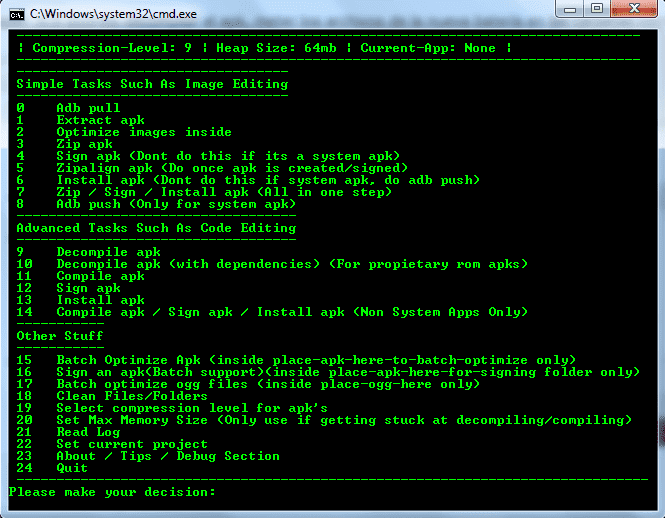
Task: Click the '5 Zipalign apk' line
Action: (212, 168)
